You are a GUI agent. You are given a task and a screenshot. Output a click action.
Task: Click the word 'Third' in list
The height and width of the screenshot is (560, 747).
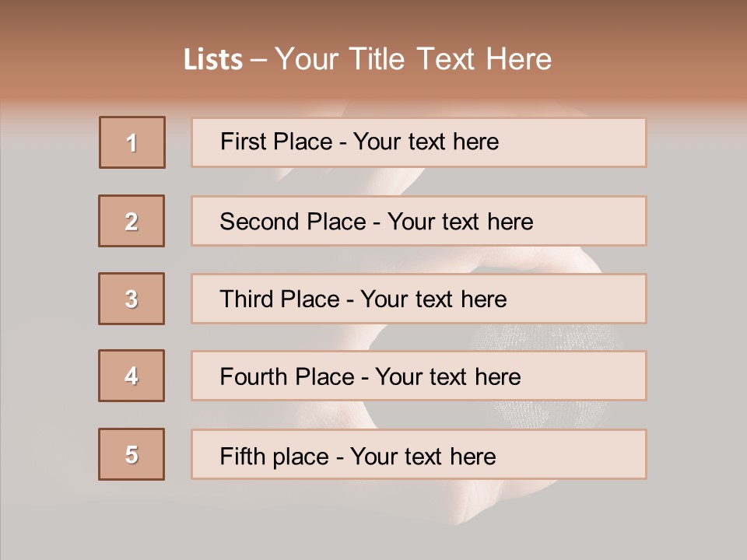[246, 299]
